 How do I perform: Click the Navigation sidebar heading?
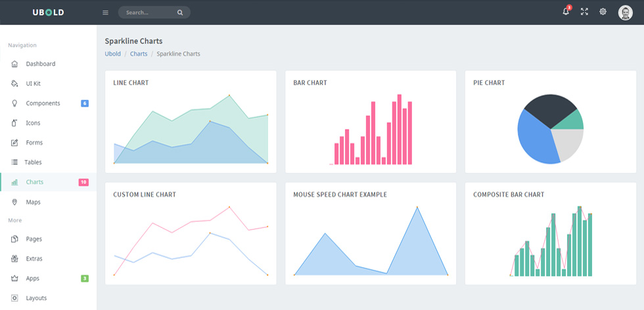point(22,45)
